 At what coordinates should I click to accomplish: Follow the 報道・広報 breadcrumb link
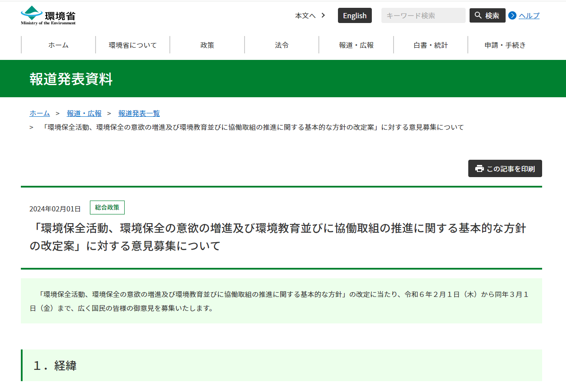pyautogui.click(x=84, y=113)
